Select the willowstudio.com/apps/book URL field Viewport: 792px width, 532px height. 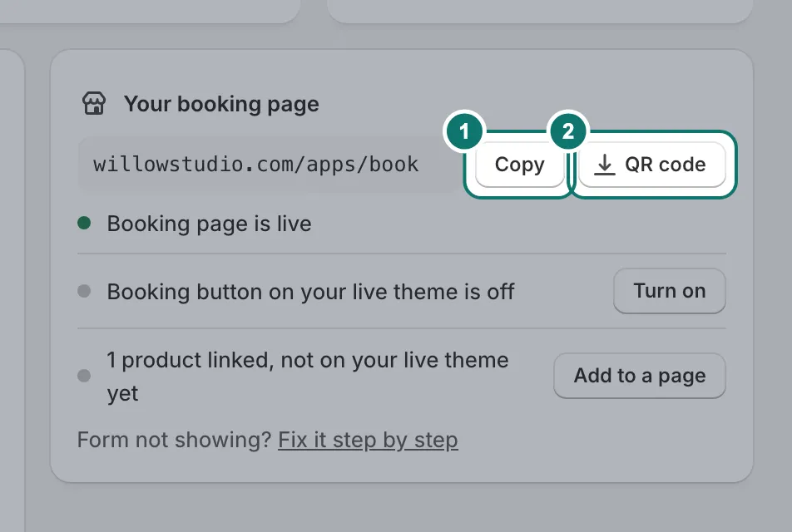(268, 165)
